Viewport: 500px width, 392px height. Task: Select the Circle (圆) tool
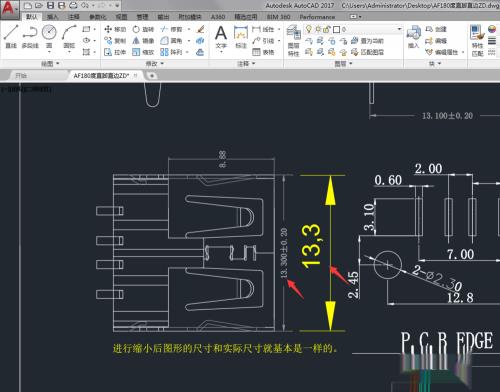[49, 35]
